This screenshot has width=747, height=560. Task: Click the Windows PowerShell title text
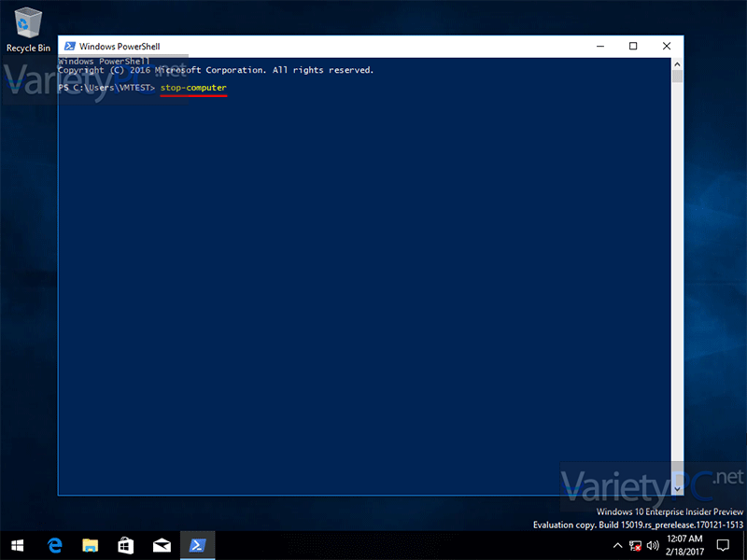tap(120, 46)
